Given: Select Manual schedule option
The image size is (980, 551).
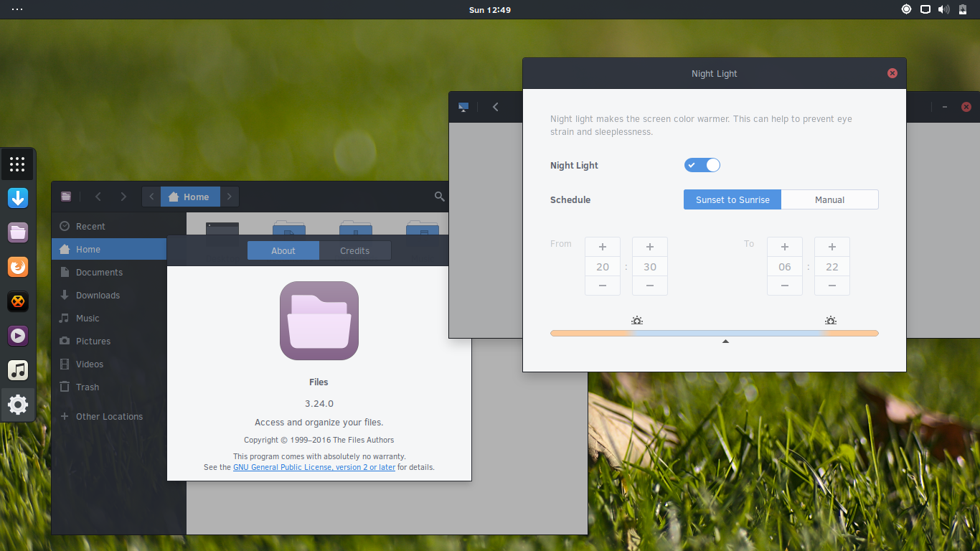Looking at the screenshot, I should point(830,199).
